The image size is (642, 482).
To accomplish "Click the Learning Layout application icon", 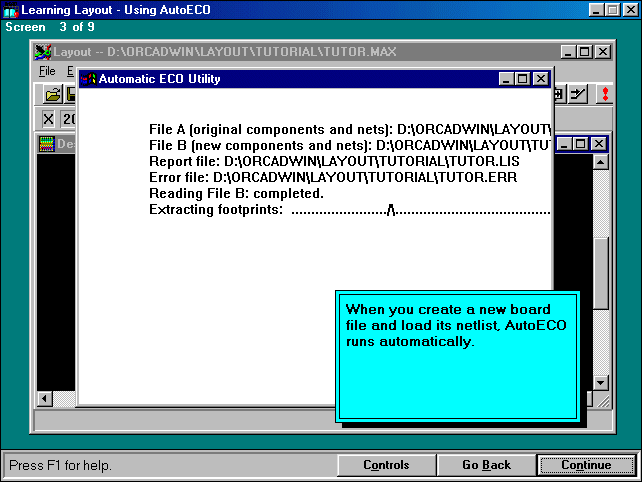I will 11,9.
